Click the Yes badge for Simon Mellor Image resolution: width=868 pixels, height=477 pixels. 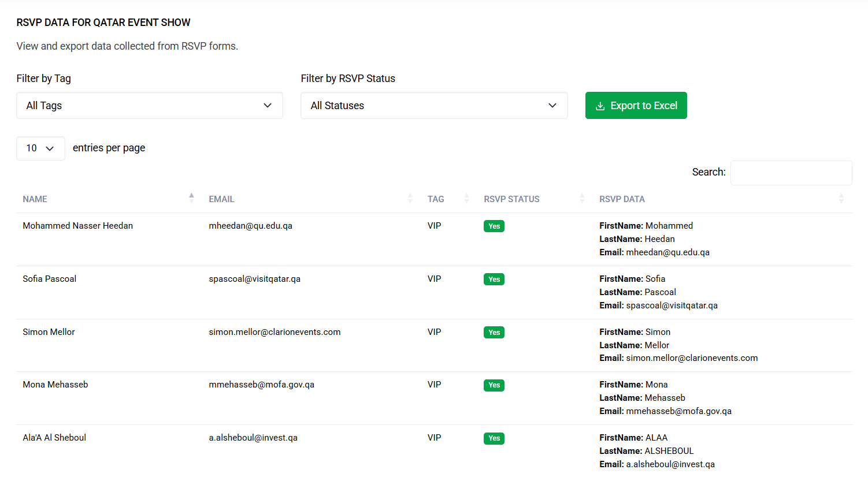(494, 332)
